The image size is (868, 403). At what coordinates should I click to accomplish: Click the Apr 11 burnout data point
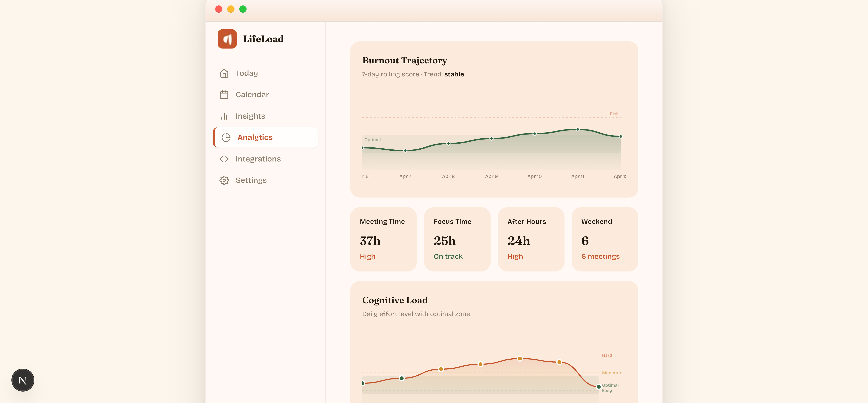pyautogui.click(x=577, y=130)
